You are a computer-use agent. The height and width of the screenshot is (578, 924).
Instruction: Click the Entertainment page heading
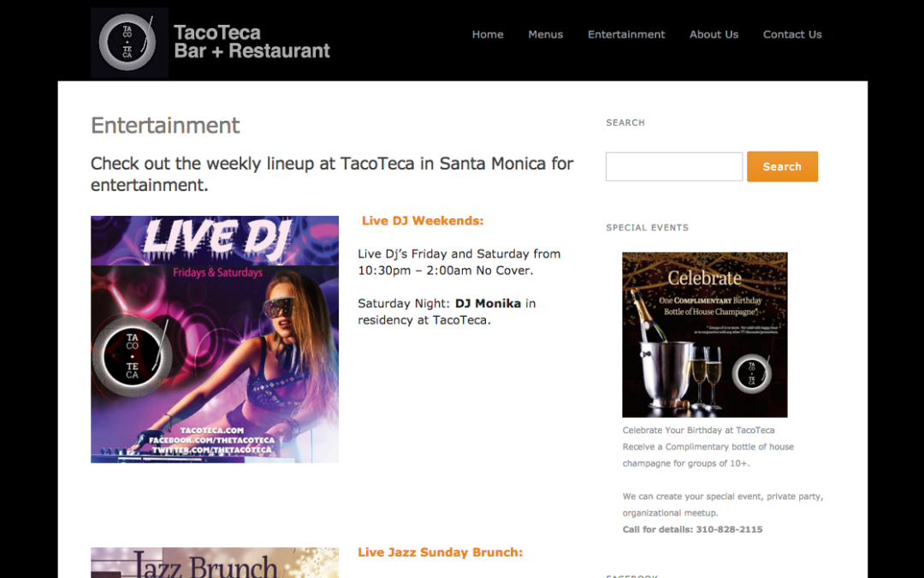tap(165, 125)
